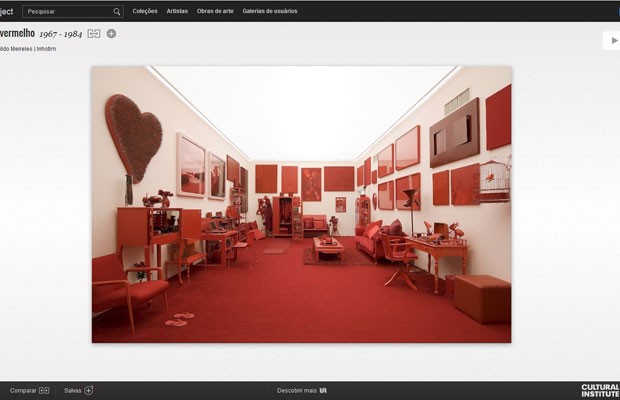This screenshot has width=620, height=400.
Task: Click the Salvas plus icon
Action: pos(89,390)
